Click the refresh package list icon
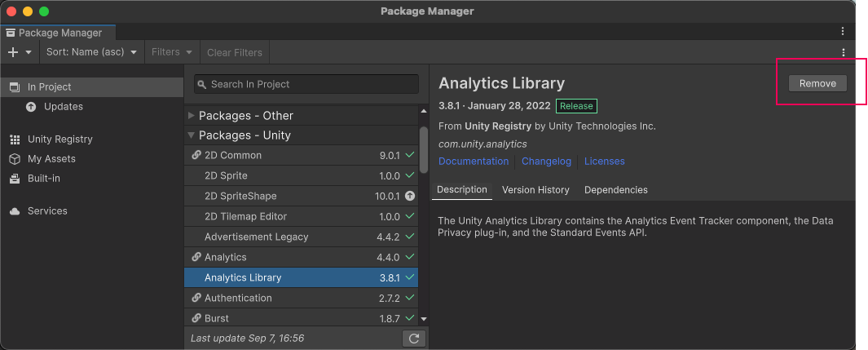Image resolution: width=868 pixels, height=350 pixels. click(414, 338)
